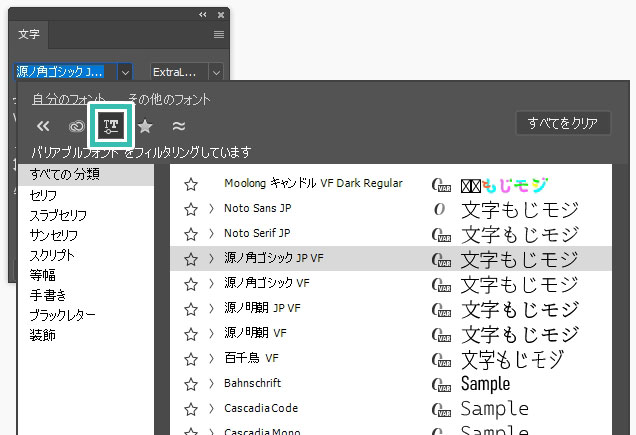Mark Moolong キャンドル VF as favorite
The height and width of the screenshot is (435, 636).
191,184
